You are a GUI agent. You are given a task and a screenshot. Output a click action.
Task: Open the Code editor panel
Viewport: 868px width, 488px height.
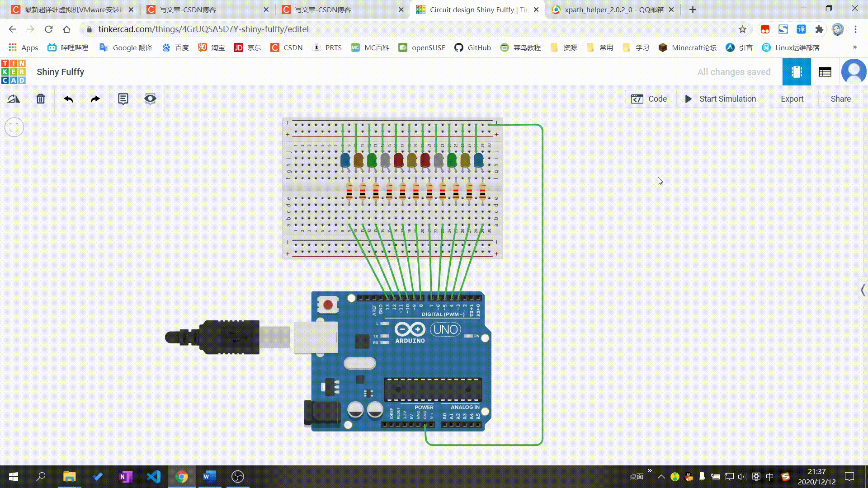click(649, 99)
